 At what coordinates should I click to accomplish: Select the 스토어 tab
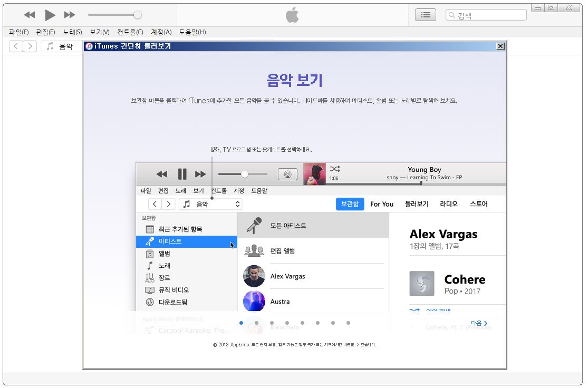point(479,204)
